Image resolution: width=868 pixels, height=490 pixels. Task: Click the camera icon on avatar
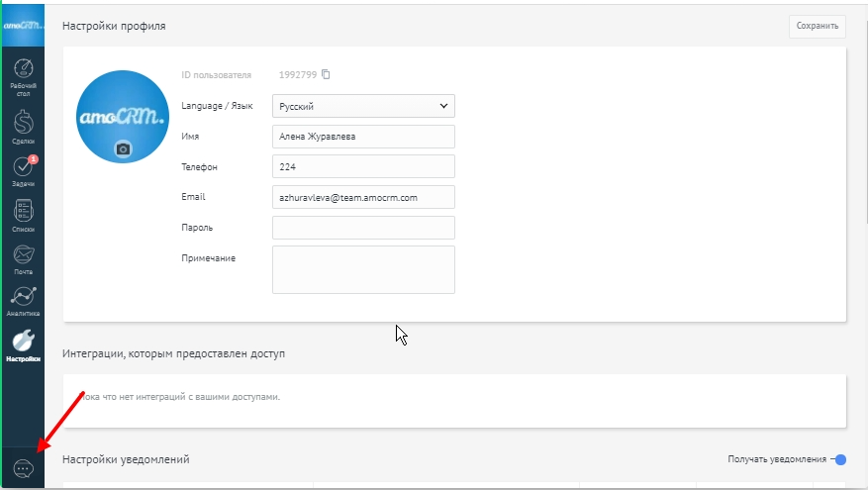123,148
